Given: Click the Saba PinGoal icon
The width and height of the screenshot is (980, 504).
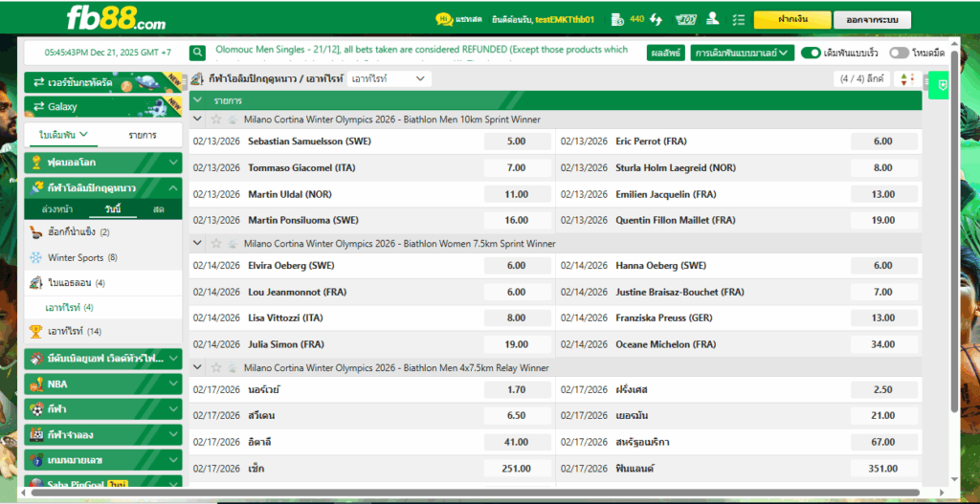Looking at the screenshot, I should click(36, 483).
